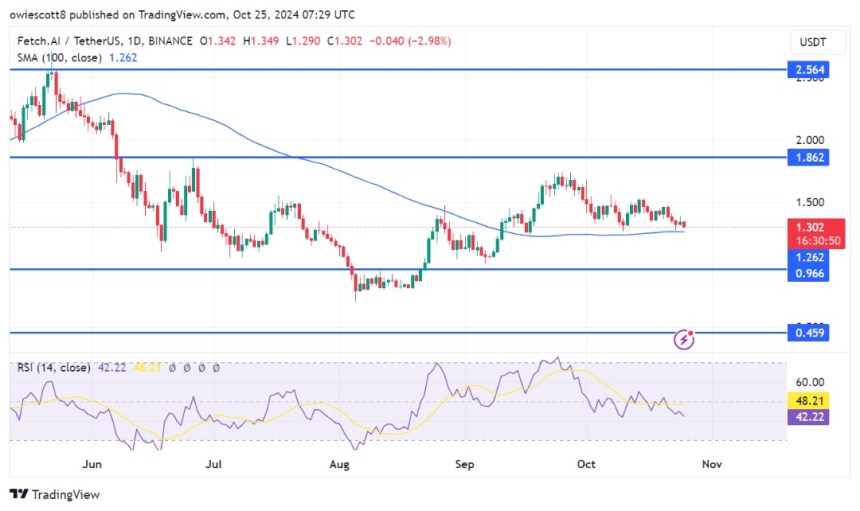Click the Aug label on time axis
Image resolution: width=860 pixels, height=511 pixels.
[x=339, y=465]
